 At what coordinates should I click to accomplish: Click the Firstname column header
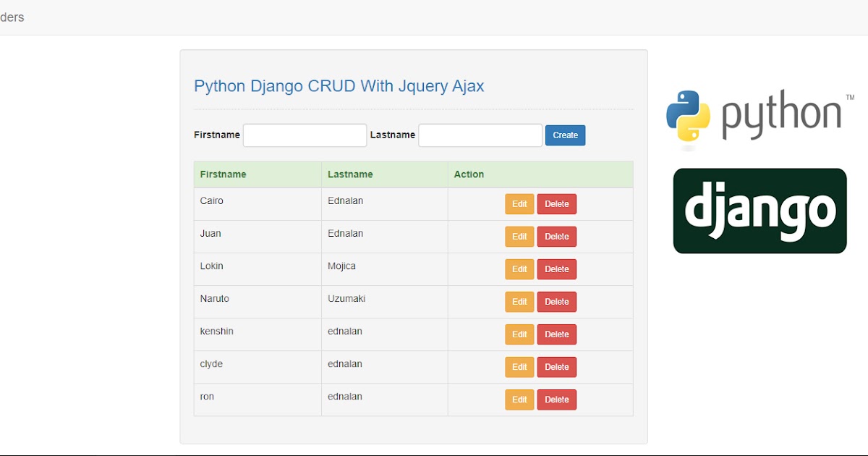point(223,174)
